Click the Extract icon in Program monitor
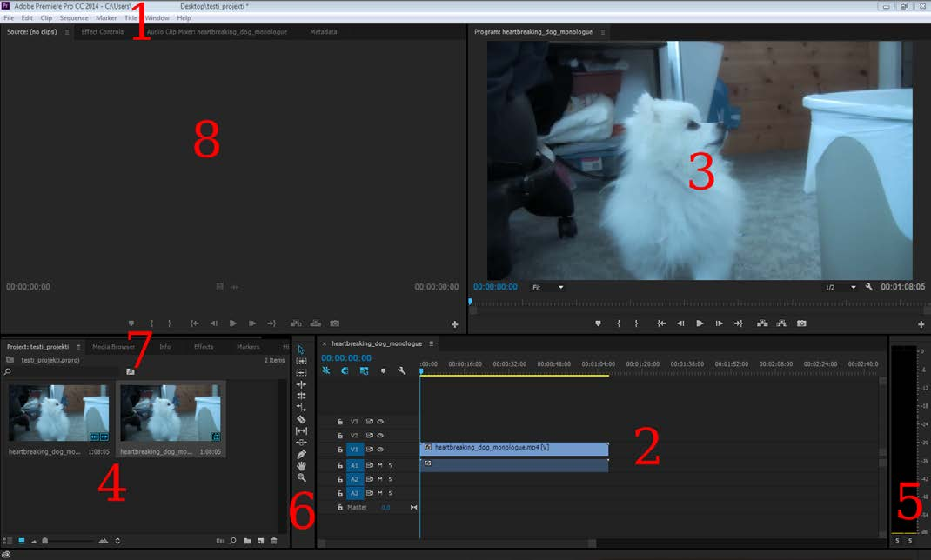931x560 pixels. (782, 323)
